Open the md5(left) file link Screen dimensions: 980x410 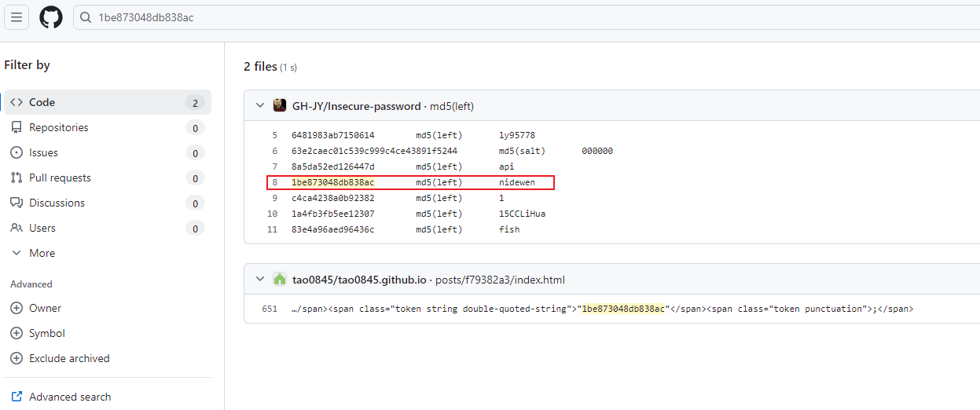click(452, 106)
